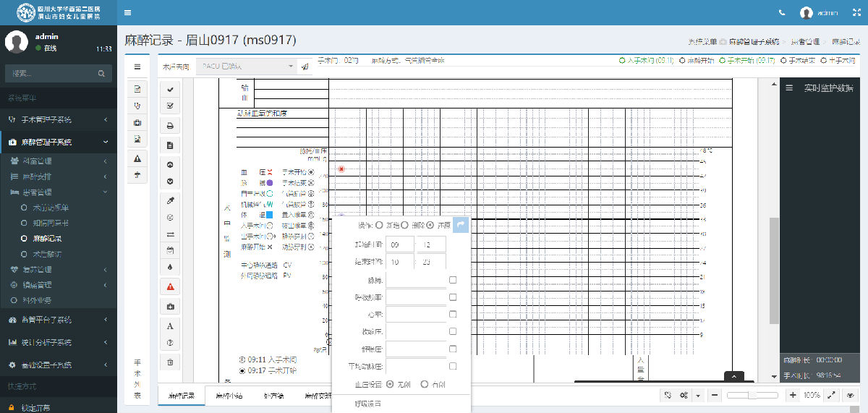Screen dimensions: 868x413
Task: Click the face icon in the vertical toolbar
Action: point(170,217)
